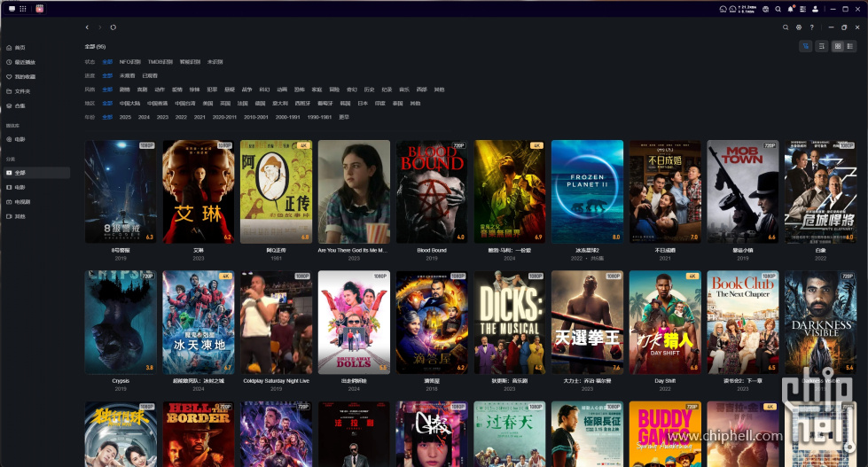Open the app launcher grid icon

point(23,9)
